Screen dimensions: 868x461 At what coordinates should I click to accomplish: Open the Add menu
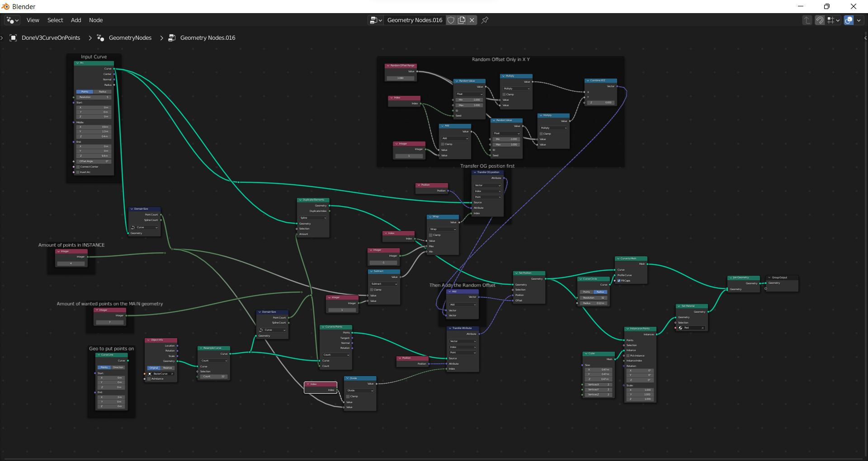76,20
